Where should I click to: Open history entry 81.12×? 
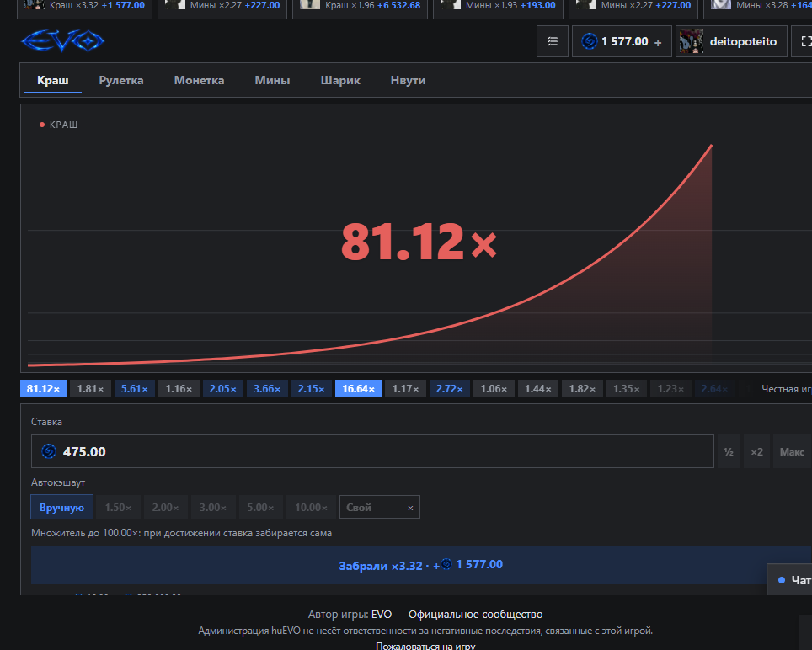(x=44, y=389)
